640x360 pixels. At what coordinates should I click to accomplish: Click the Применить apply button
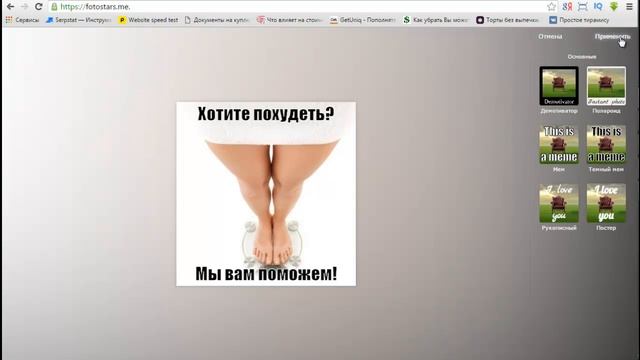612,36
